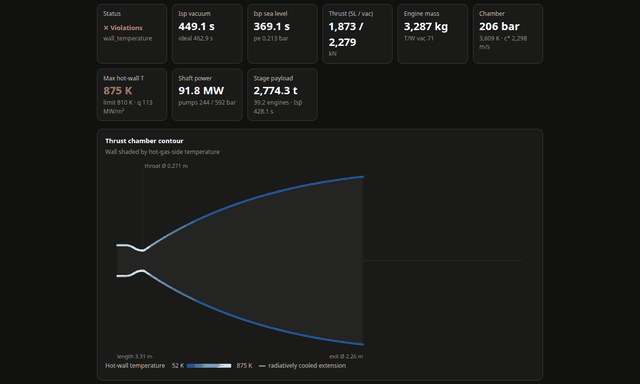This screenshot has height=384, width=640.
Task: Select the 1,873 / 2,279 thrust value
Action: tap(347, 34)
